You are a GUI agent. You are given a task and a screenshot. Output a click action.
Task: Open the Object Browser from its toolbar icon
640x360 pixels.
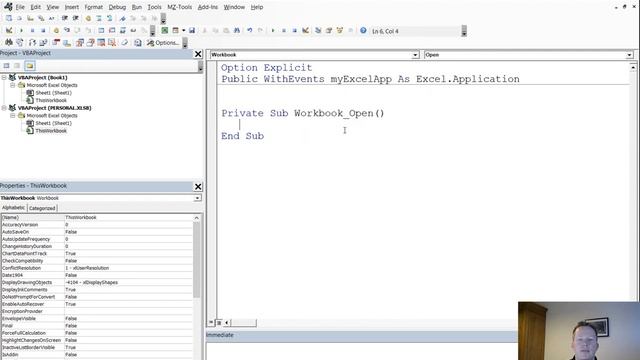click(340, 31)
